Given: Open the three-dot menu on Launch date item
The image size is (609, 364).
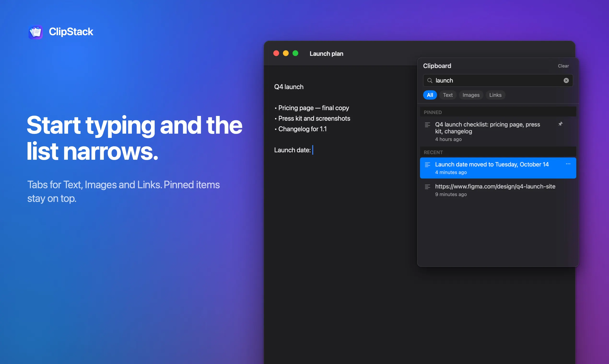Looking at the screenshot, I should click(x=568, y=164).
